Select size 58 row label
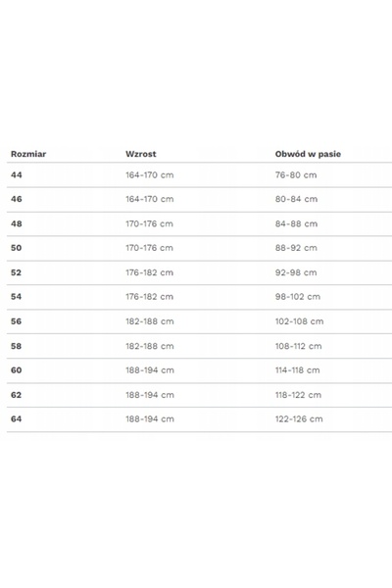The image size is (392, 588). [17, 346]
